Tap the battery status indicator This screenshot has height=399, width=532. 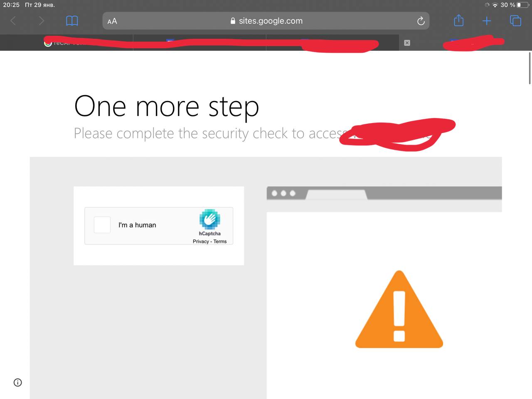pos(523,5)
